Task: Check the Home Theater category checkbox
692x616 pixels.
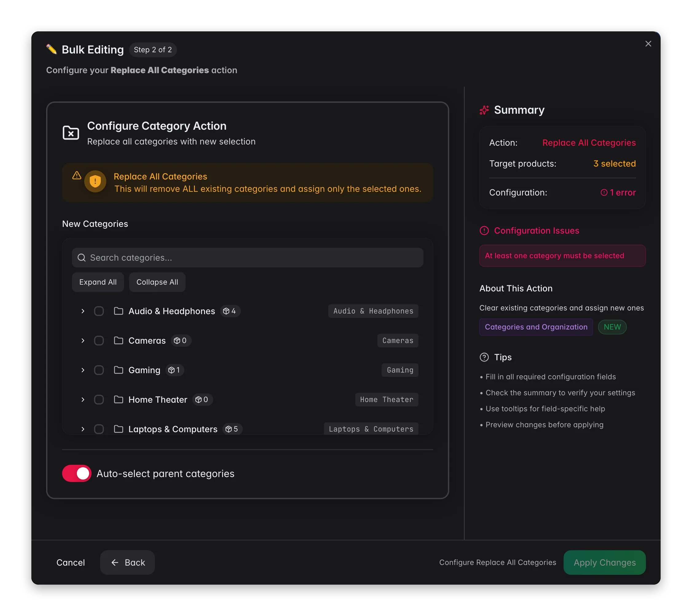Action: point(99,400)
